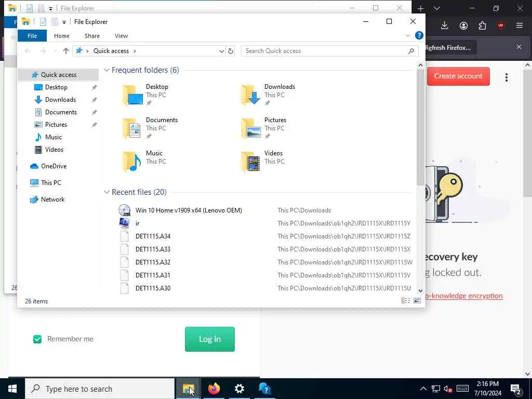Click the new folder quick access toolbar icon
Screen dimensions: 532x399
coord(55,22)
